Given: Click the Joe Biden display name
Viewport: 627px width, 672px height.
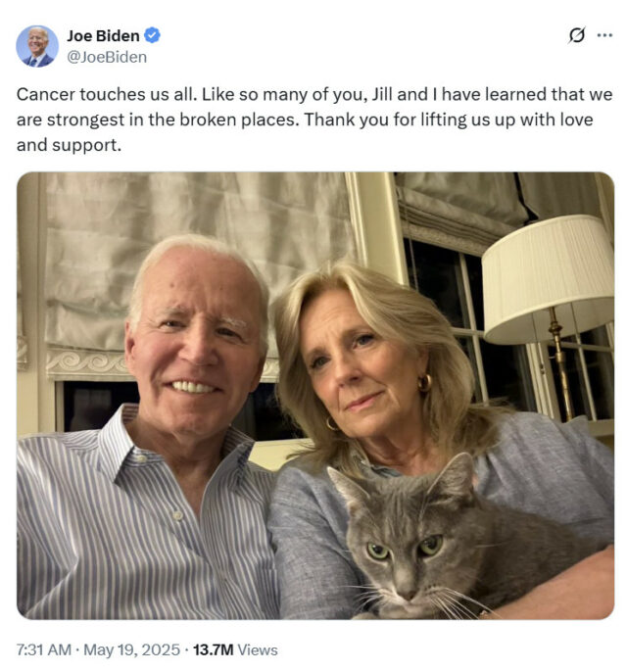Looking at the screenshot, I should point(103,35).
